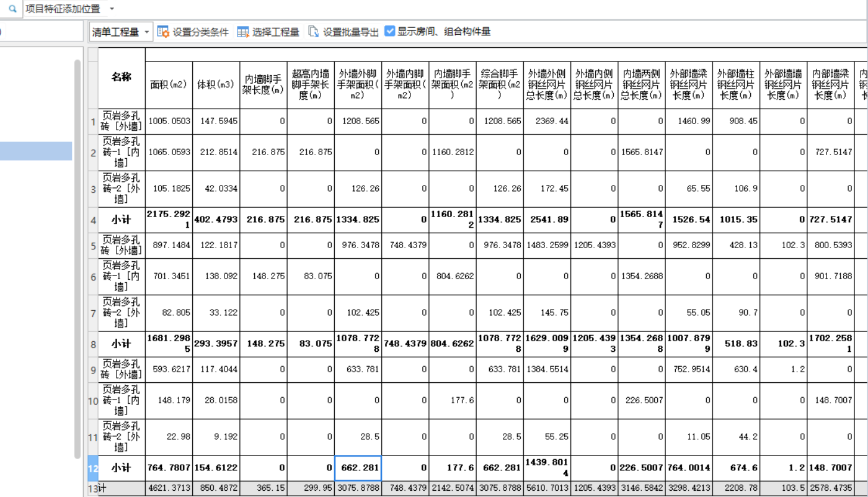Click the 名称 column header

[122, 78]
